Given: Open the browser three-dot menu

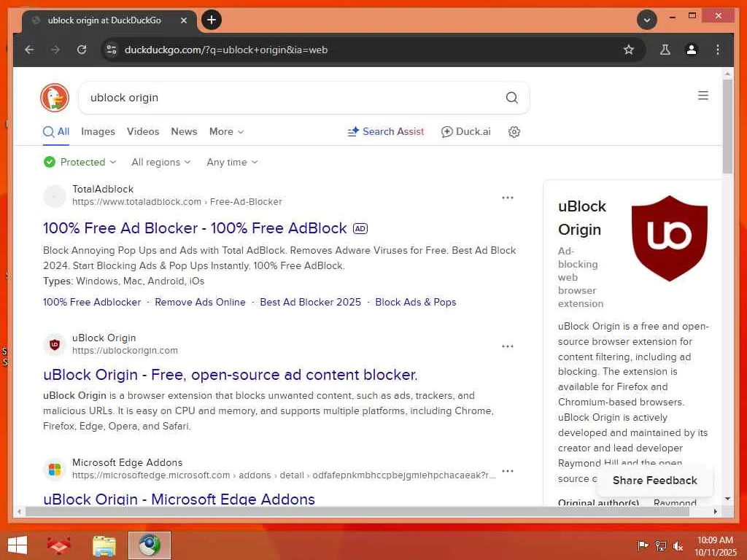Looking at the screenshot, I should click(718, 50).
